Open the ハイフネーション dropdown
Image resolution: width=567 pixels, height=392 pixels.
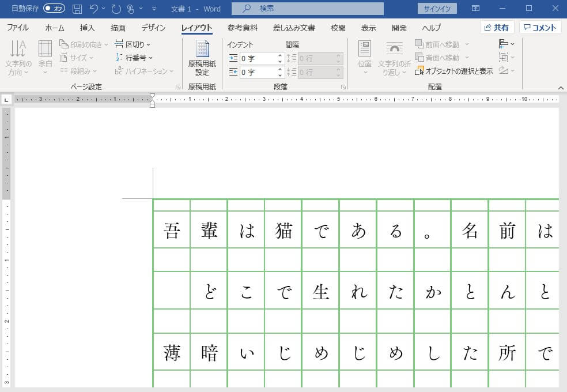point(144,71)
